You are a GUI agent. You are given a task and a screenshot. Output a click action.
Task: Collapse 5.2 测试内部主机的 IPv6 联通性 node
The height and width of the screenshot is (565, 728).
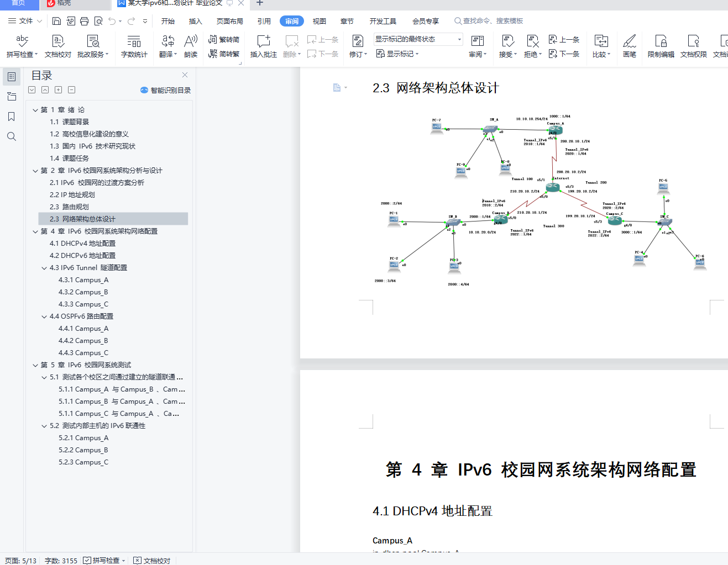(x=44, y=426)
